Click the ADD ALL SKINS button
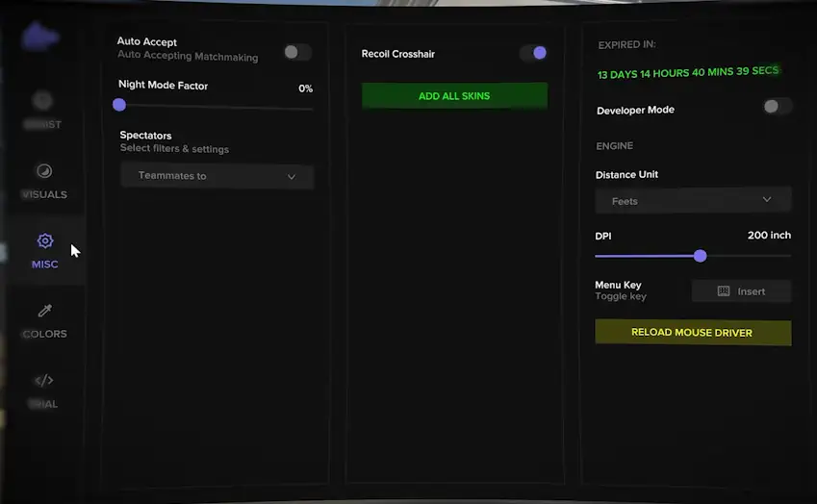817x504 pixels. coord(454,96)
